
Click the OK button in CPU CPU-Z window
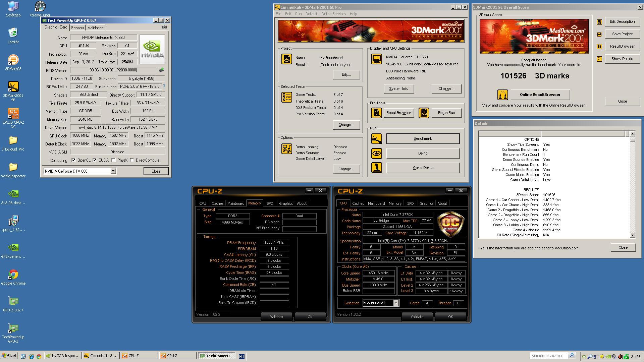pyautogui.click(x=450, y=317)
